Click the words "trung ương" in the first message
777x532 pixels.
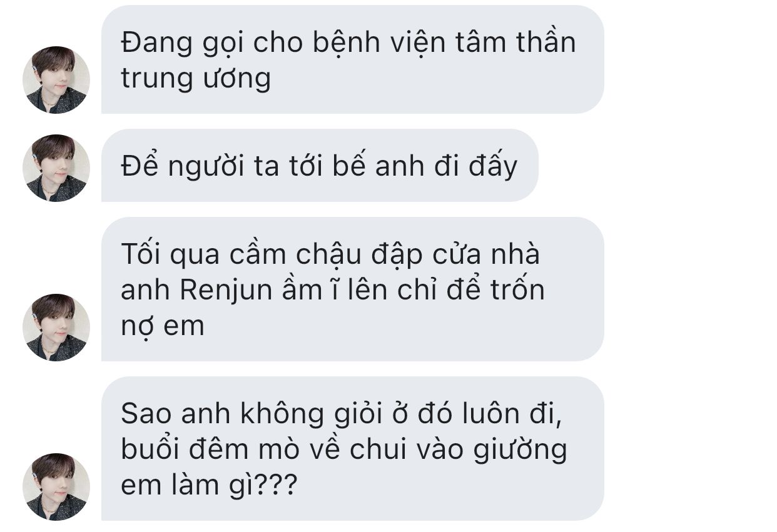click(x=196, y=78)
